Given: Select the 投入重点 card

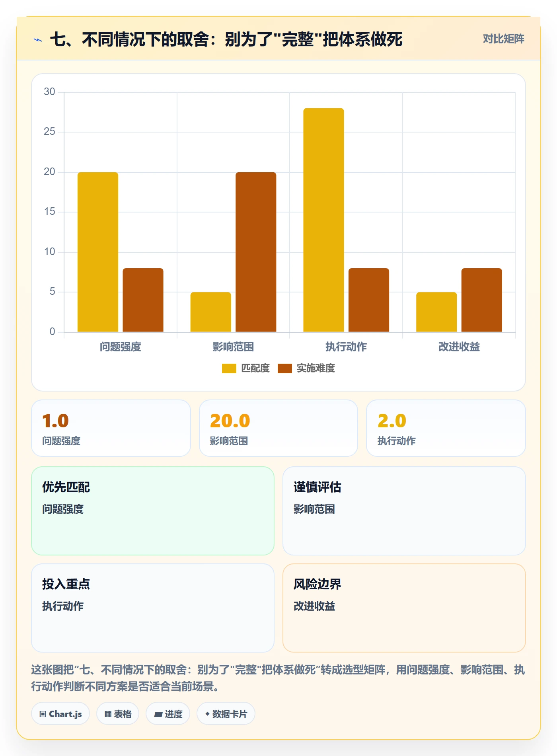Looking at the screenshot, I should click(x=153, y=608).
